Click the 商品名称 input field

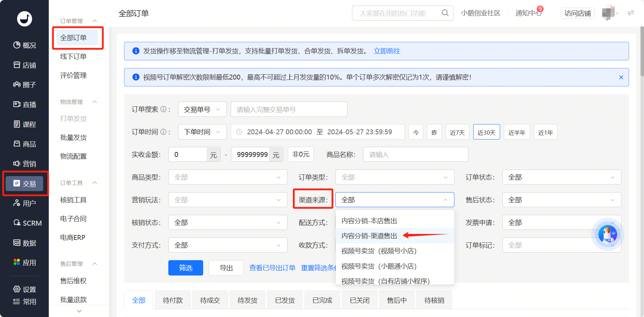point(415,154)
